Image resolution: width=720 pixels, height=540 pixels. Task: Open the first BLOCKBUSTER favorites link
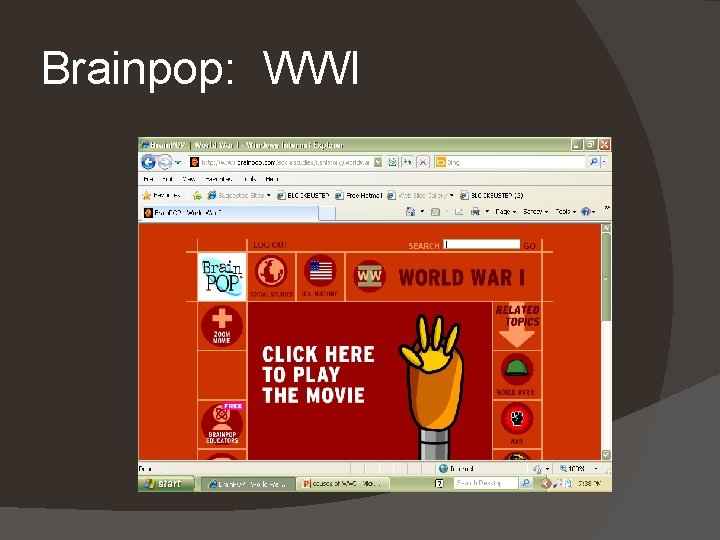[x=303, y=196]
